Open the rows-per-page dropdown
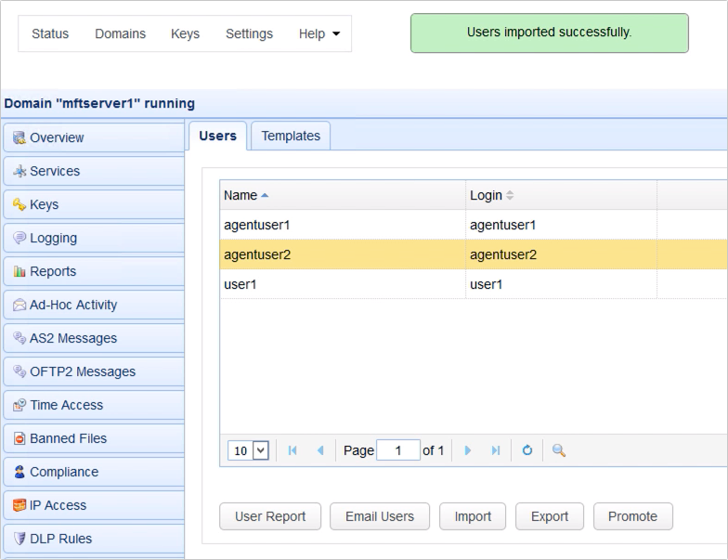Viewport: 728px width, 560px height. 248,450
